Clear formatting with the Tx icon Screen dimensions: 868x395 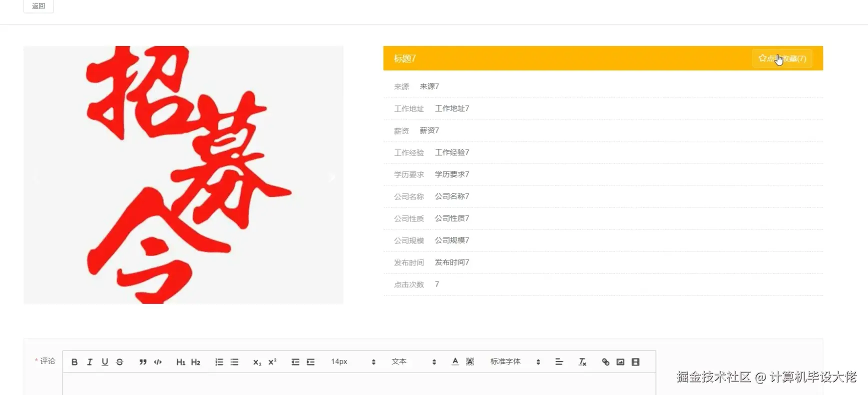582,362
